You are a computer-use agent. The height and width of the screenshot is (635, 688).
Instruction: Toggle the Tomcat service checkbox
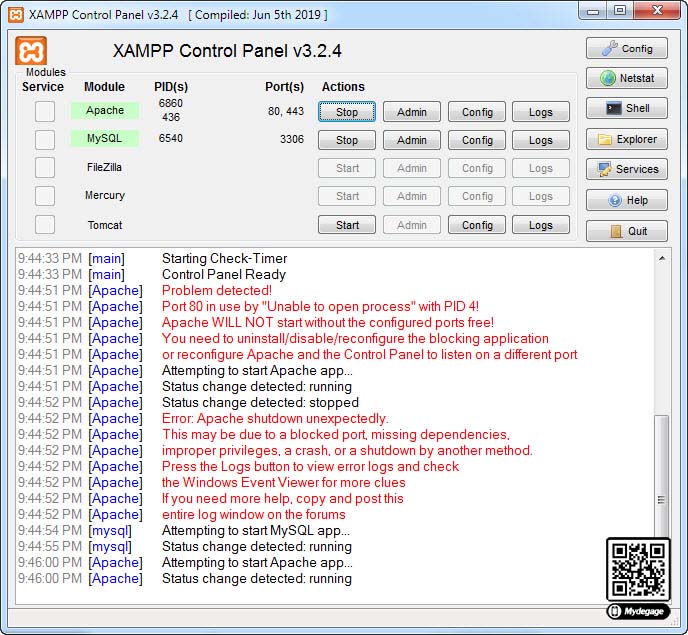[45, 225]
